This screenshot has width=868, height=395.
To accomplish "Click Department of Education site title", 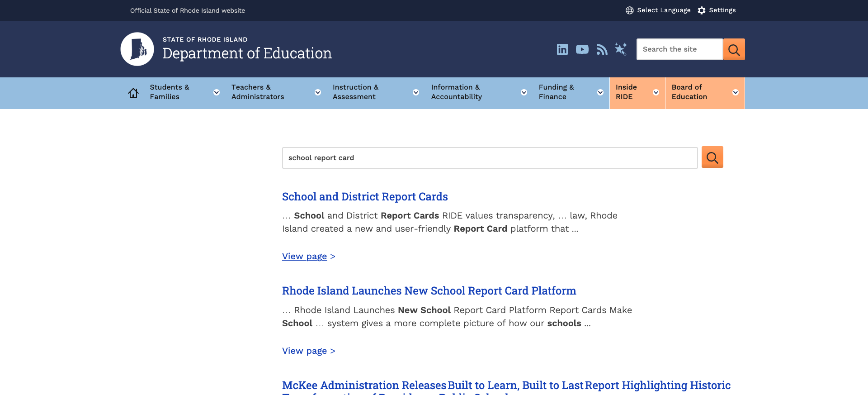I will (247, 53).
